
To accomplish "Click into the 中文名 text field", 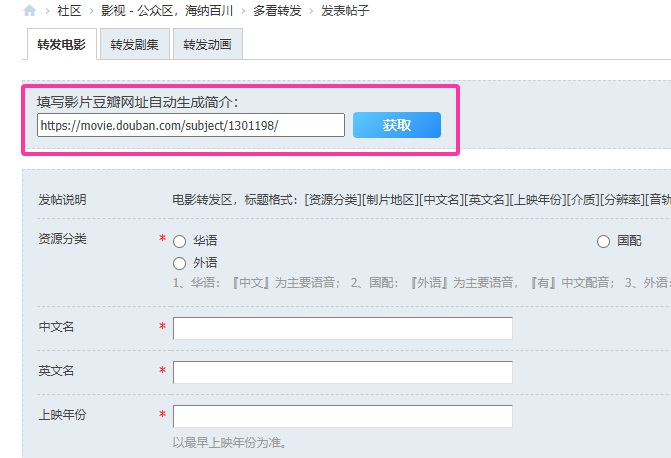I will pyautogui.click(x=342, y=328).
